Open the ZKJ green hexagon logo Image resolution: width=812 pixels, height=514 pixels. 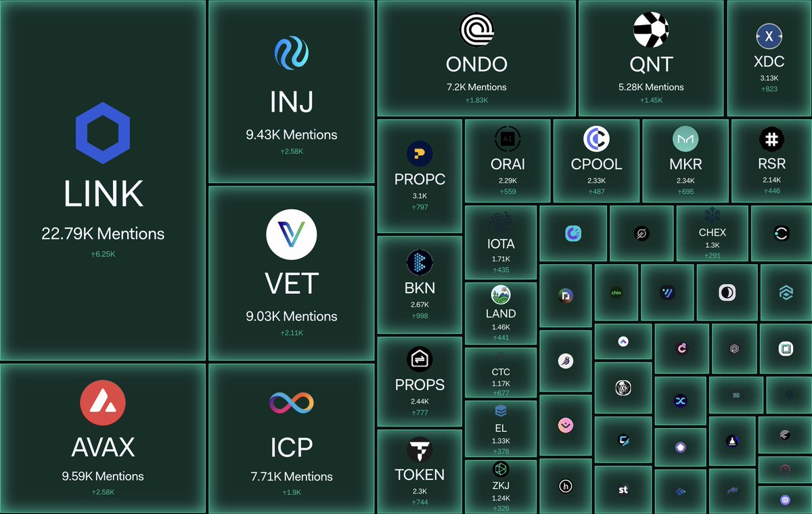[501, 469]
